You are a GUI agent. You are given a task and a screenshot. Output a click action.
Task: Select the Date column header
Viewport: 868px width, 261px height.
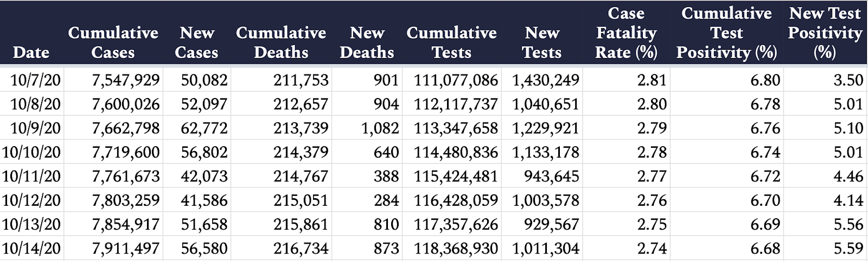[31, 53]
